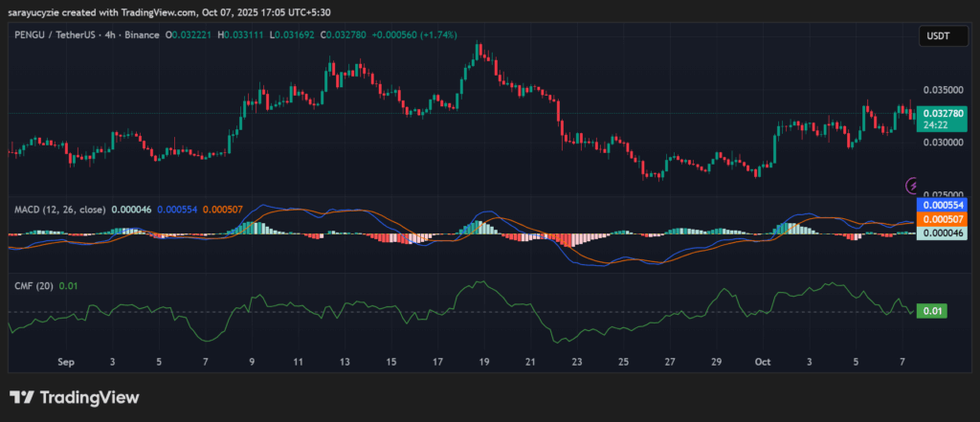
Task: Click the 0.030000 price axis level
Action: [x=943, y=143]
